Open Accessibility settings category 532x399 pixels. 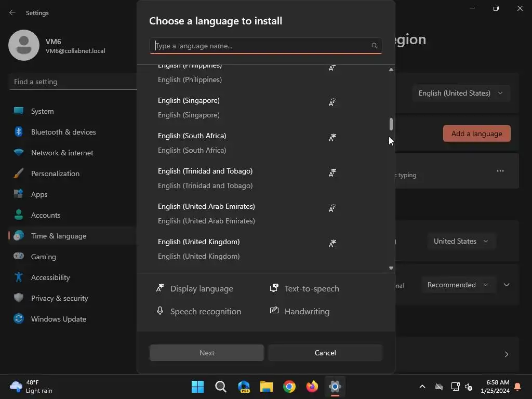(x=72, y=277)
